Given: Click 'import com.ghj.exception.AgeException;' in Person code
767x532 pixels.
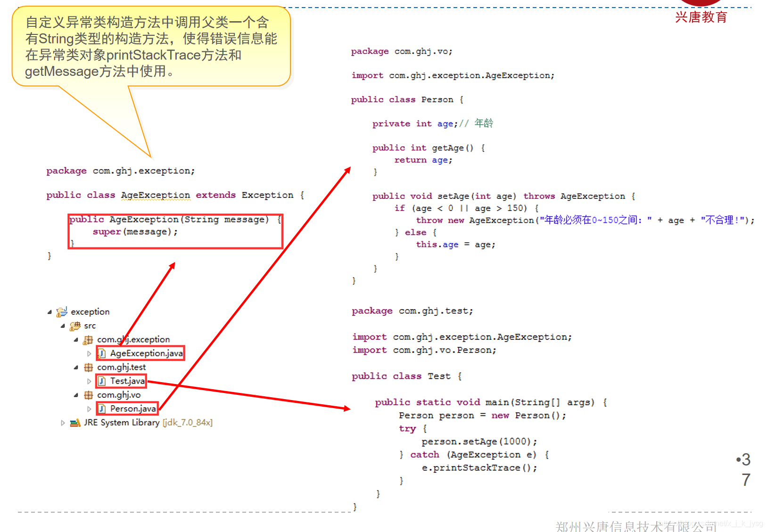Looking at the screenshot, I should click(453, 75).
